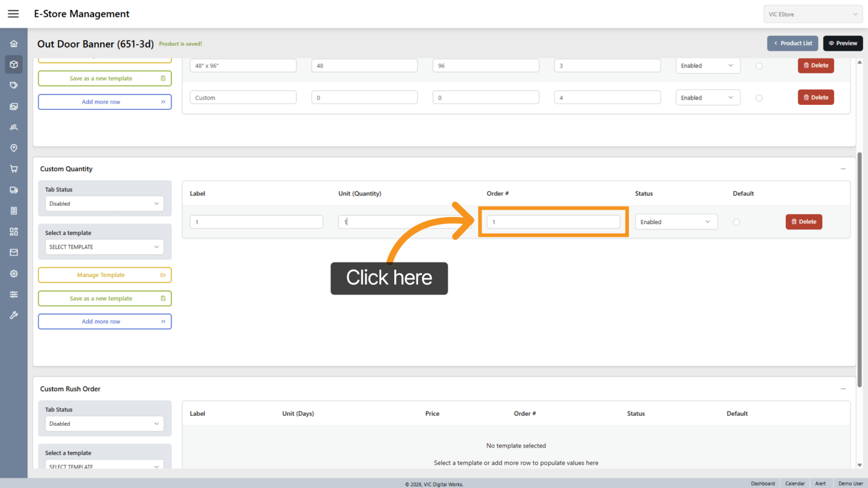Click the location pin sidebar icon
The height and width of the screenshot is (488, 868).
[14, 148]
